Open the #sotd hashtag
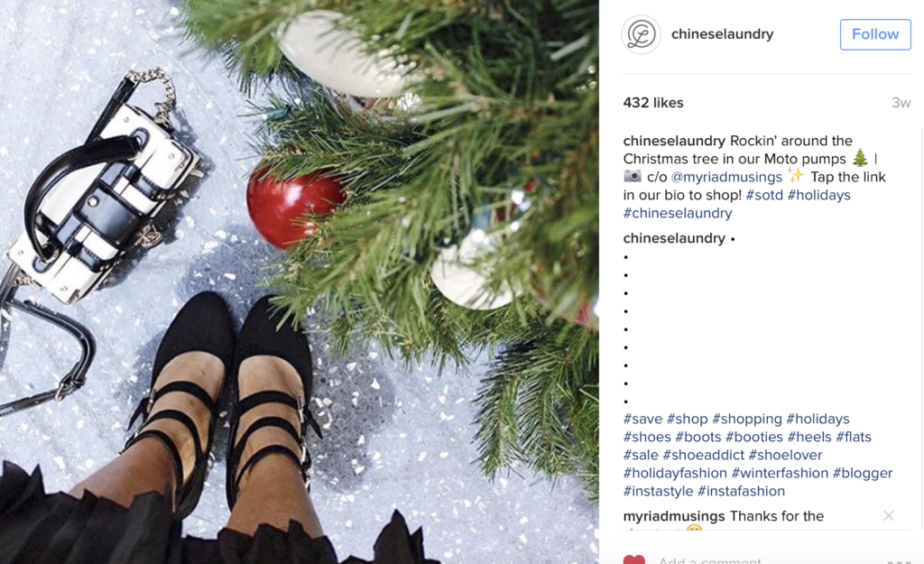 point(763,195)
